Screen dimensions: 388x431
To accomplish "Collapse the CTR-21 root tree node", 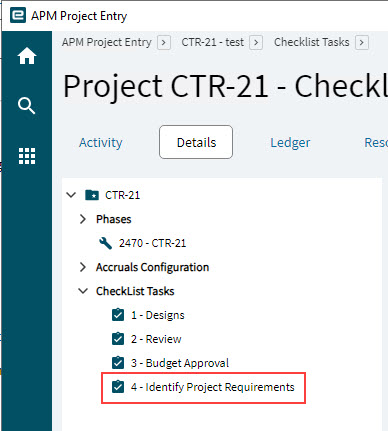I will click(x=71, y=195).
